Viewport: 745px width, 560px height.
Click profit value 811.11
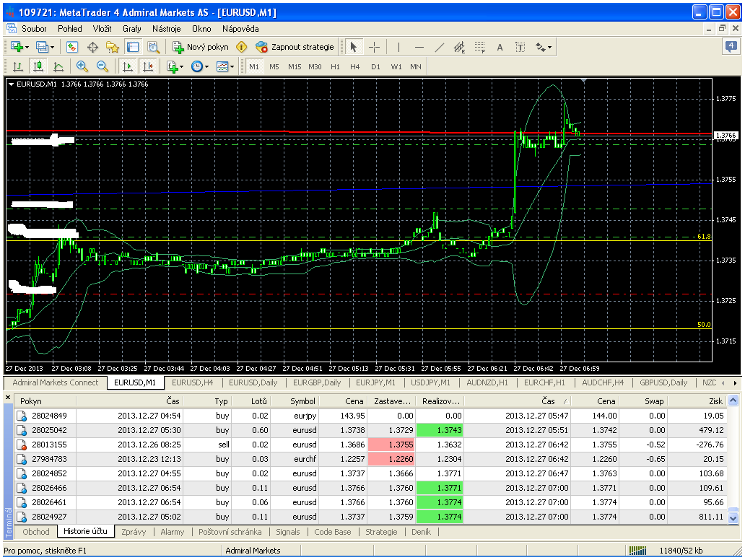711,517
